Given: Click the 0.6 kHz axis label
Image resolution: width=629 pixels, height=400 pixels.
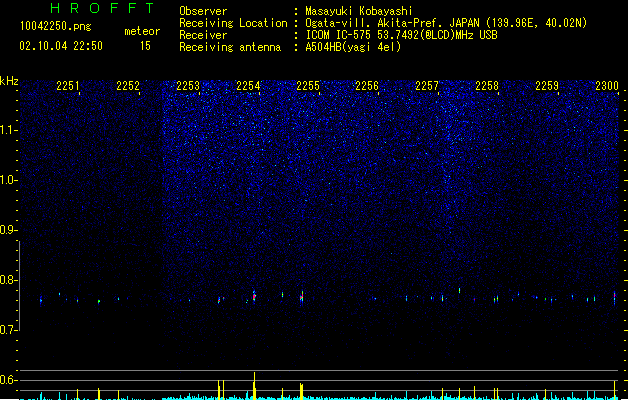Looking at the screenshot, I should point(8,380).
